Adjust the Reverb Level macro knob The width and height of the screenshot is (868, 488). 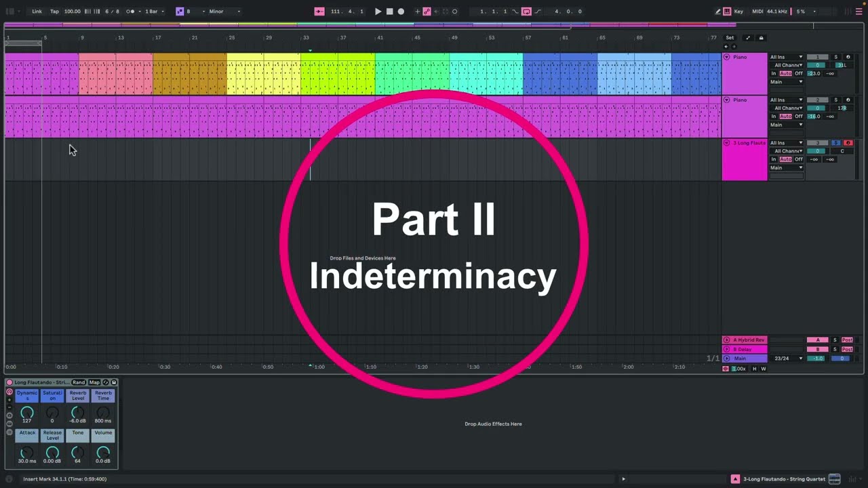click(x=78, y=412)
